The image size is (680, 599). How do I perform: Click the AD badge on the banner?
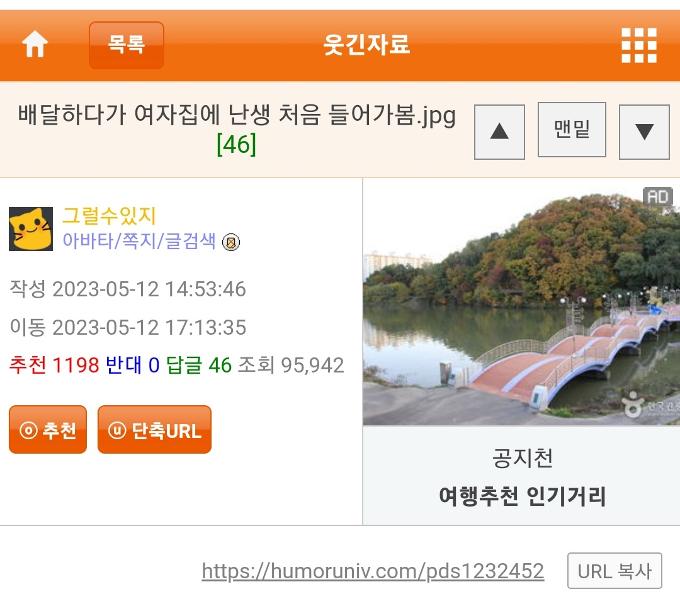(657, 197)
